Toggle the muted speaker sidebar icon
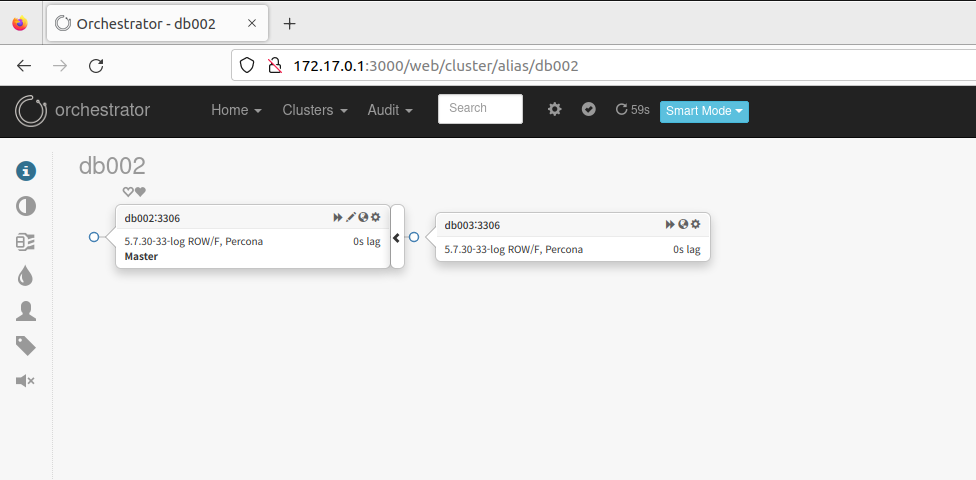 click(x=25, y=381)
